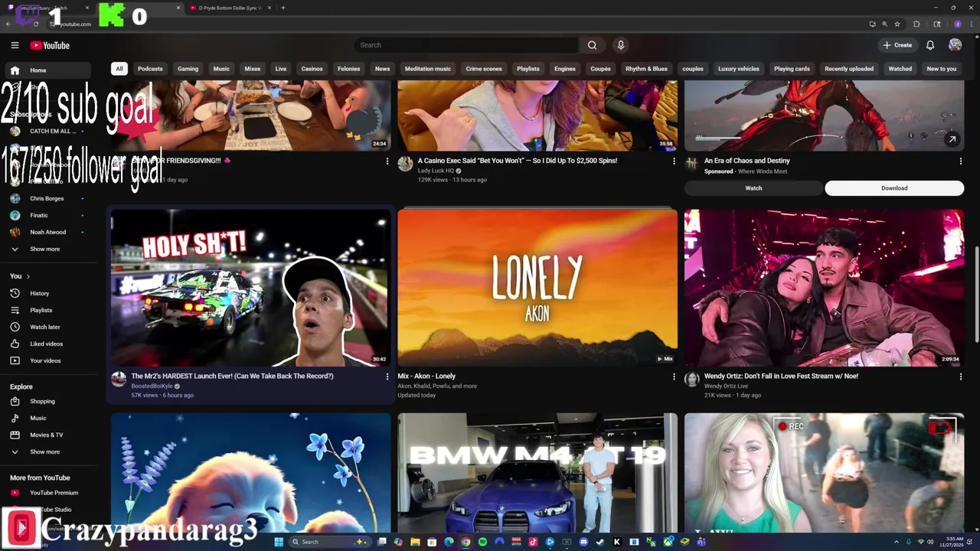Select the Meditation music filter chip
This screenshot has height=551, width=980.
tap(428, 69)
